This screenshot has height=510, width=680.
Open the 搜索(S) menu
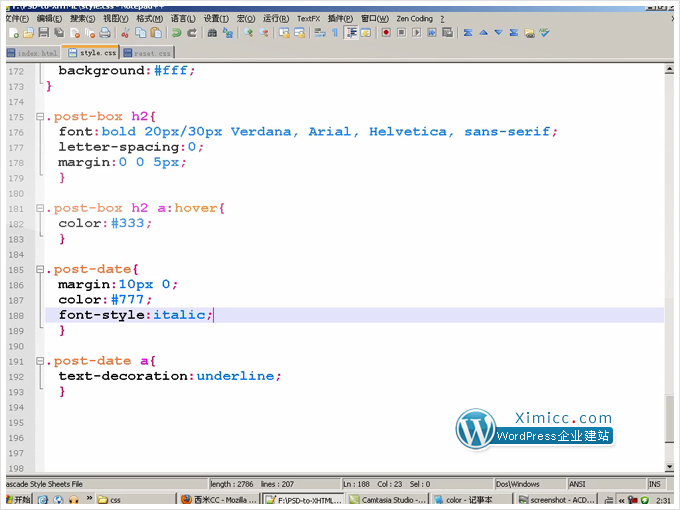pyautogui.click(x=82, y=19)
